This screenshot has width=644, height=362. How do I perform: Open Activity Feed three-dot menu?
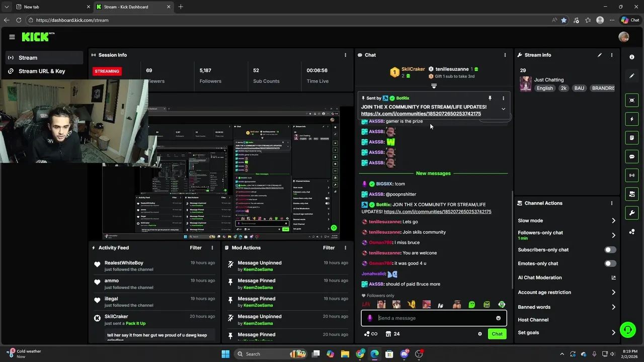pyautogui.click(x=212, y=247)
